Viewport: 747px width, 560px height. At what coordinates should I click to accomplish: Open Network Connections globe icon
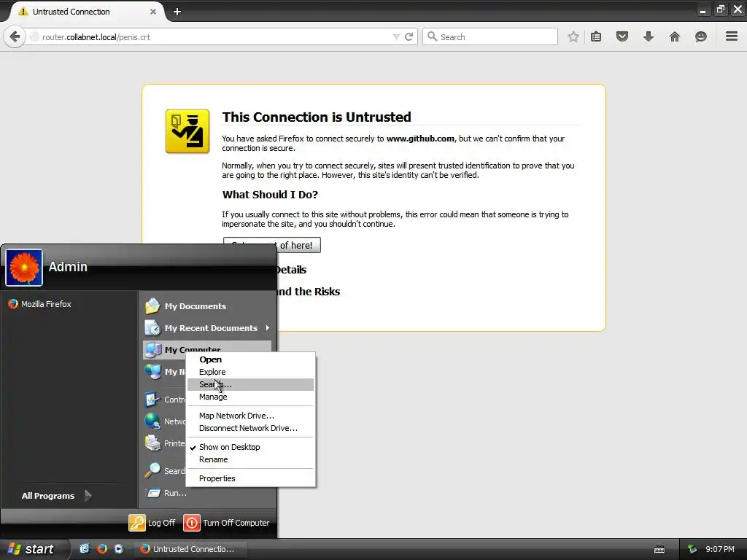point(153,421)
